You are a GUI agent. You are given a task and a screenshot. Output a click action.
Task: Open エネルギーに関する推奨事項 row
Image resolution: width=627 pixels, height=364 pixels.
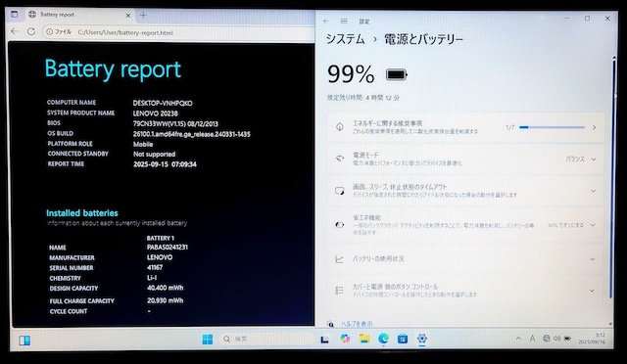coord(465,127)
